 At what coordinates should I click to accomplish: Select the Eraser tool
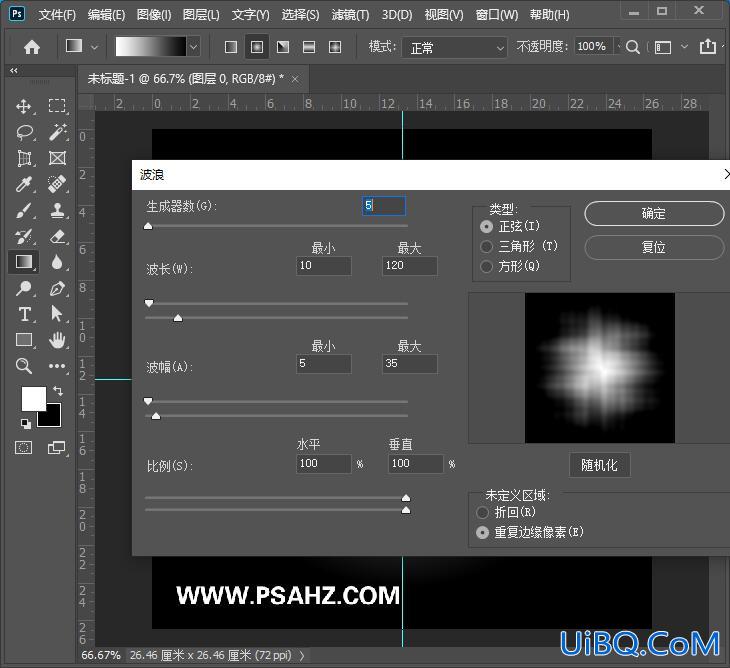(x=57, y=236)
